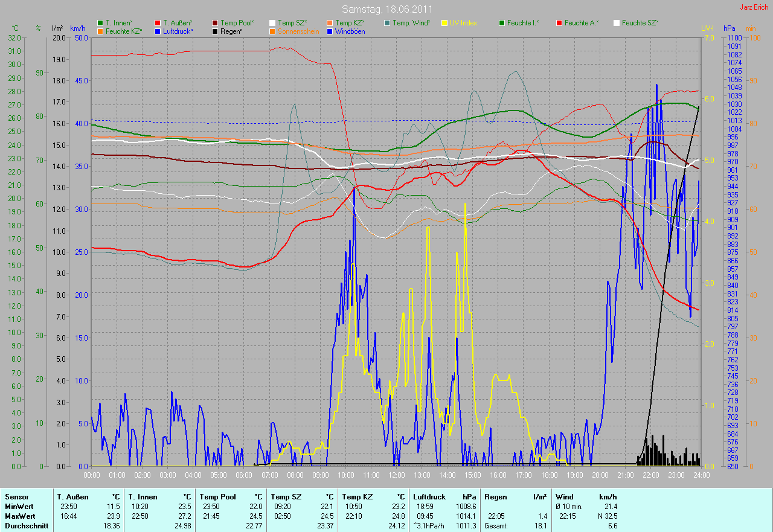Click the green T. Innen legend swatch
Image resolution: width=773 pixels, height=532 pixels.
click(x=100, y=23)
